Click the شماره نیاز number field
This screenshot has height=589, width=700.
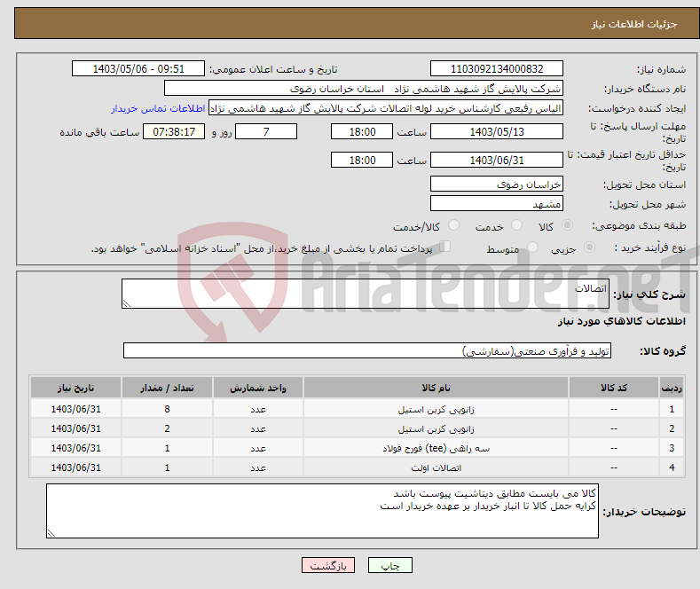point(497,68)
